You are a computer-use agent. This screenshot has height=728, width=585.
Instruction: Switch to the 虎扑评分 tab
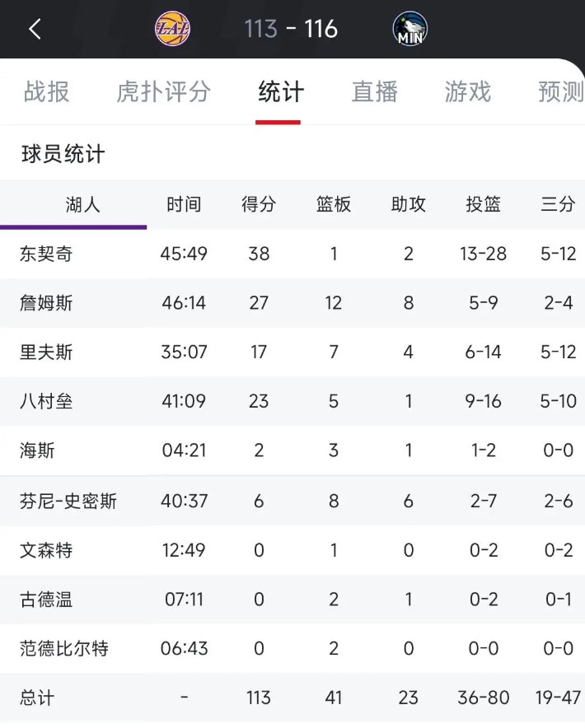(163, 91)
